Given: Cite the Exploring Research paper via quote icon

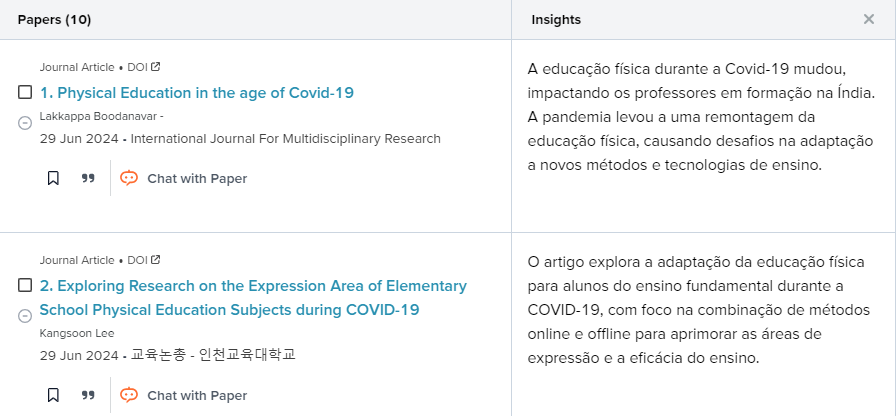Looking at the screenshot, I should pyautogui.click(x=88, y=395).
